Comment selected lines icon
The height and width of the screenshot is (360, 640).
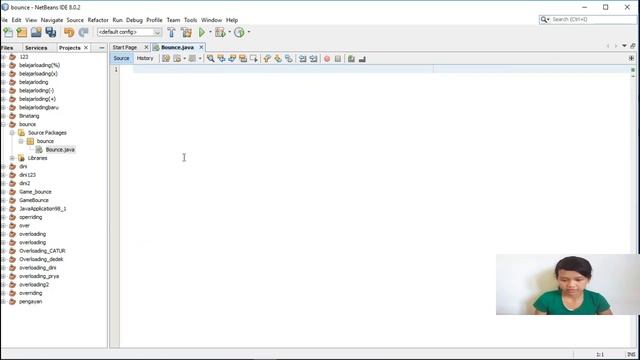(351, 59)
